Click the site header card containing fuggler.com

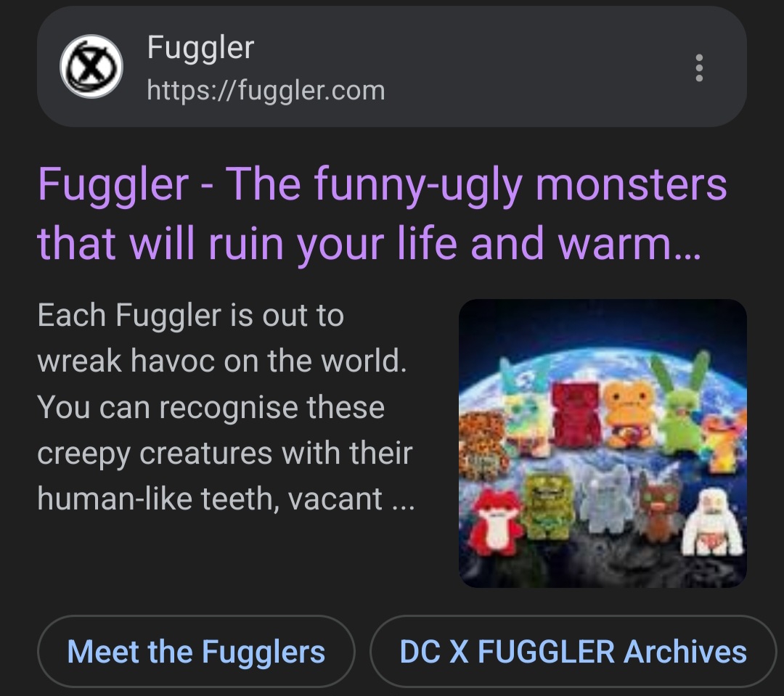coord(392,67)
